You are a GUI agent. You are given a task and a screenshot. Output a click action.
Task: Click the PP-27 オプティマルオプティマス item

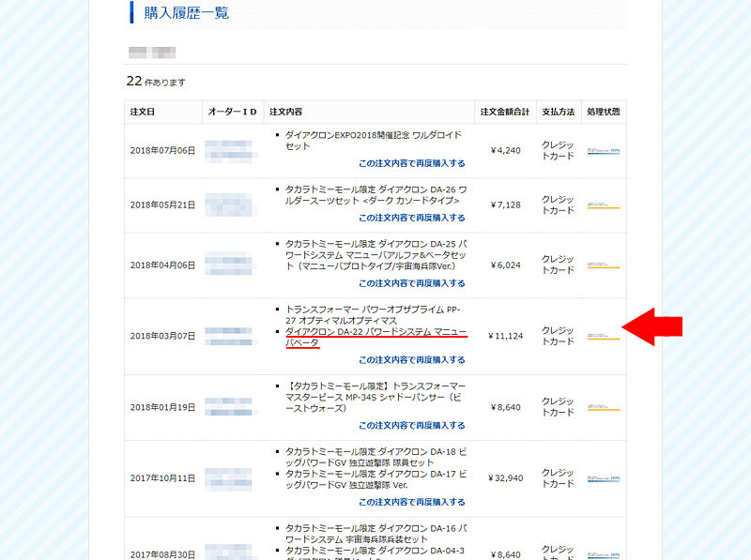(373, 315)
